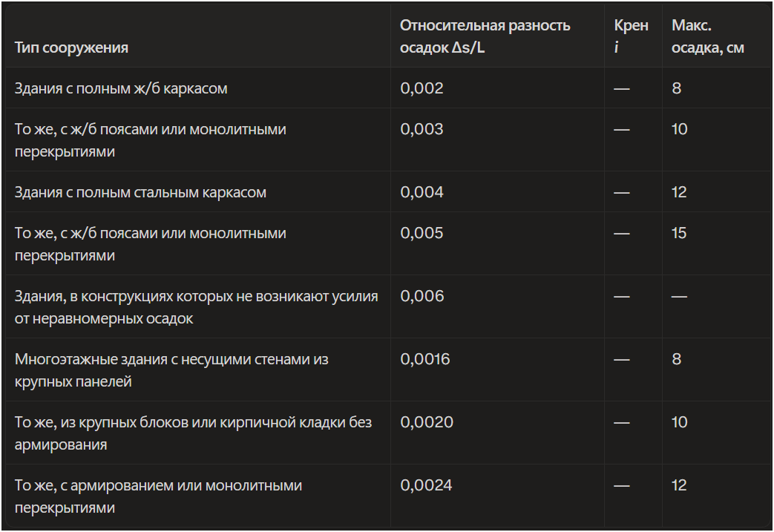The image size is (774, 532).
Task: Click the "Крен i" column header
Action: [x=631, y=36]
